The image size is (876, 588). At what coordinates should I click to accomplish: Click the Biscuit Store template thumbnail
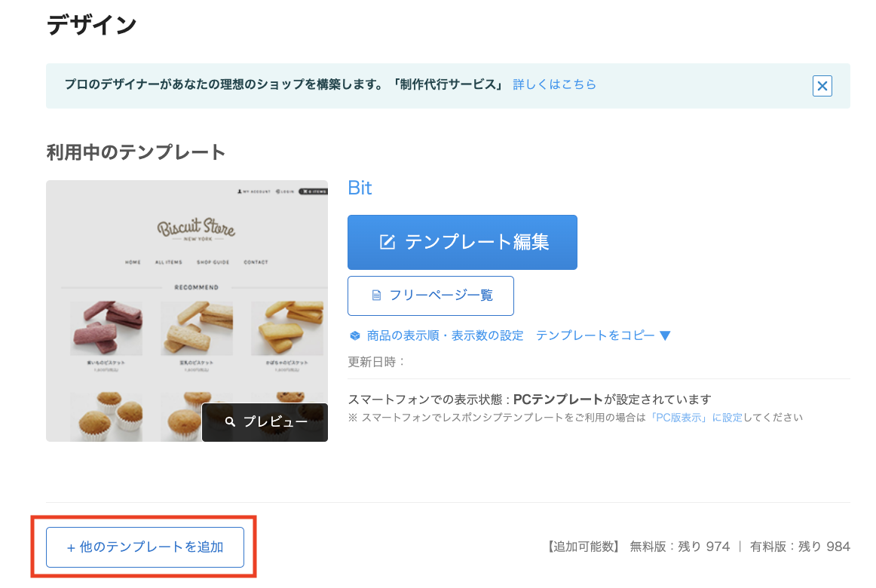coord(187,311)
